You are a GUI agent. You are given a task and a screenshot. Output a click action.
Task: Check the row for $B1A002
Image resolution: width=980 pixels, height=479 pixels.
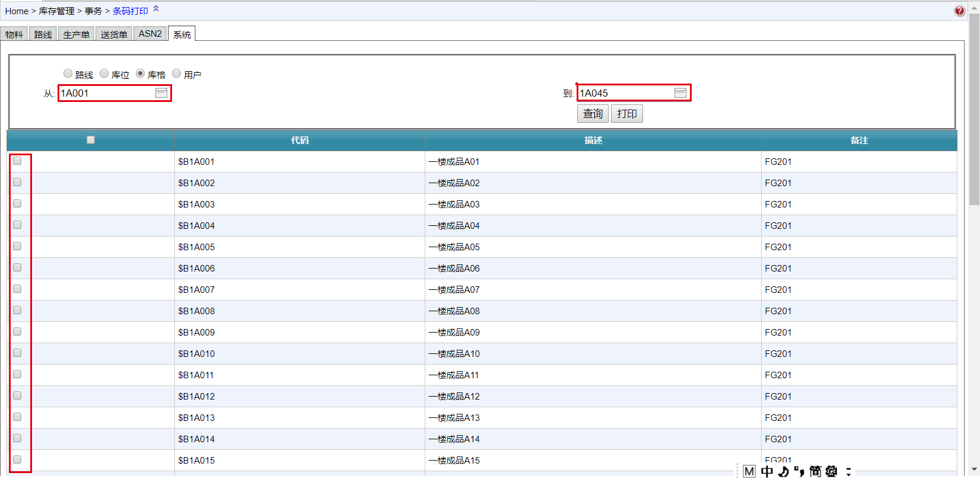17,182
